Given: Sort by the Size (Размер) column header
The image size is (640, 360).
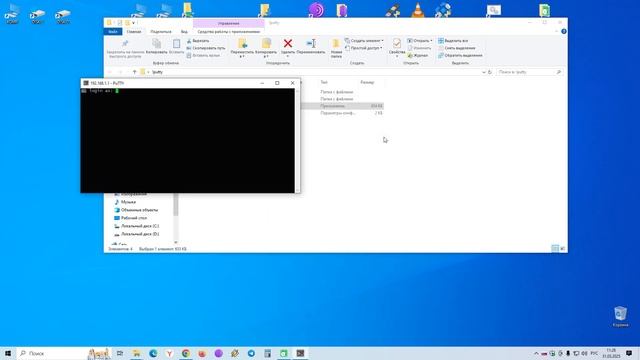Looking at the screenshot, I should click(367, 82).
